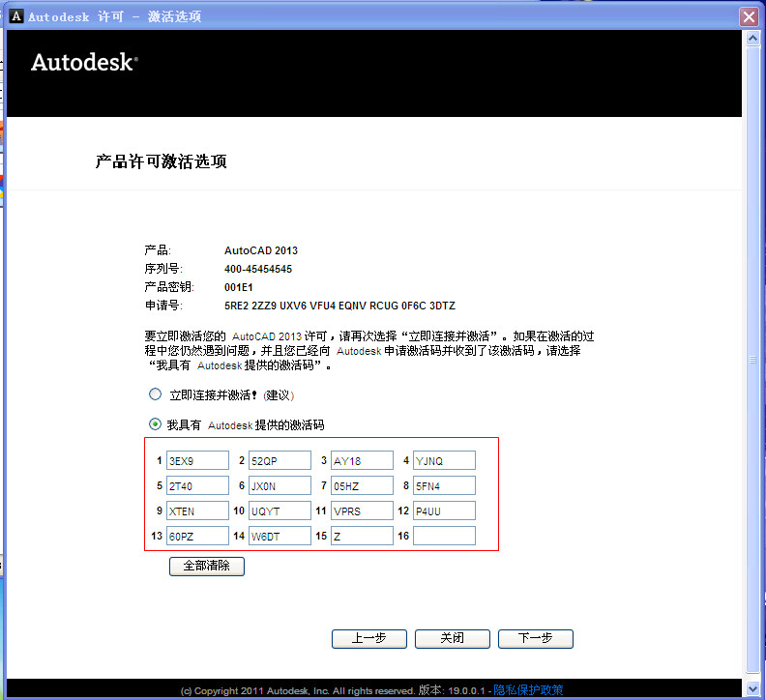Open the '隐私保护政策' link
766x700 pixels.
pos(528,690)
